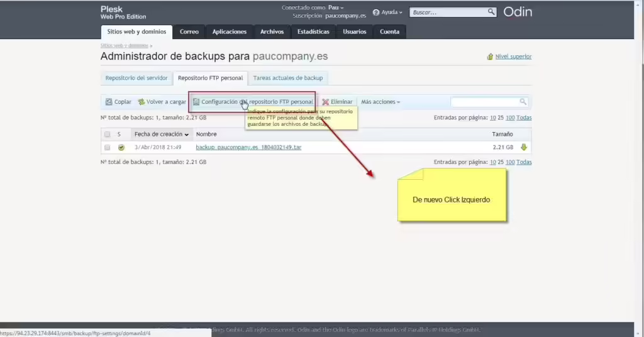This screenshot has height=337, width=644.
Task: Show 10 entries per page, top pager
Action: tap(493, 118)
